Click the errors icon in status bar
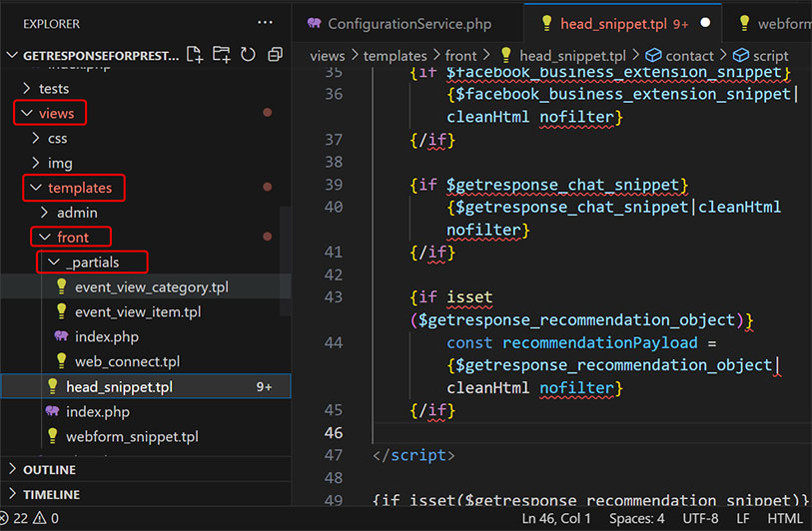812x531 pixels. tap(4, 518)
